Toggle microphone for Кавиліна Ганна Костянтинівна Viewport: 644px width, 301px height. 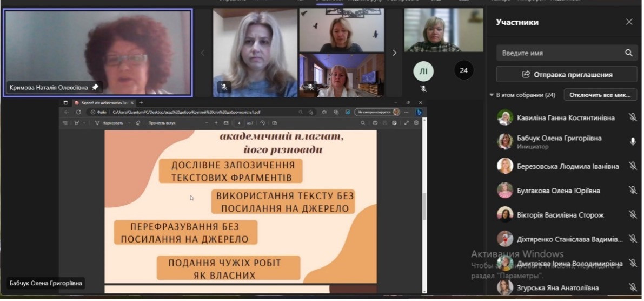tap(633, 117)
